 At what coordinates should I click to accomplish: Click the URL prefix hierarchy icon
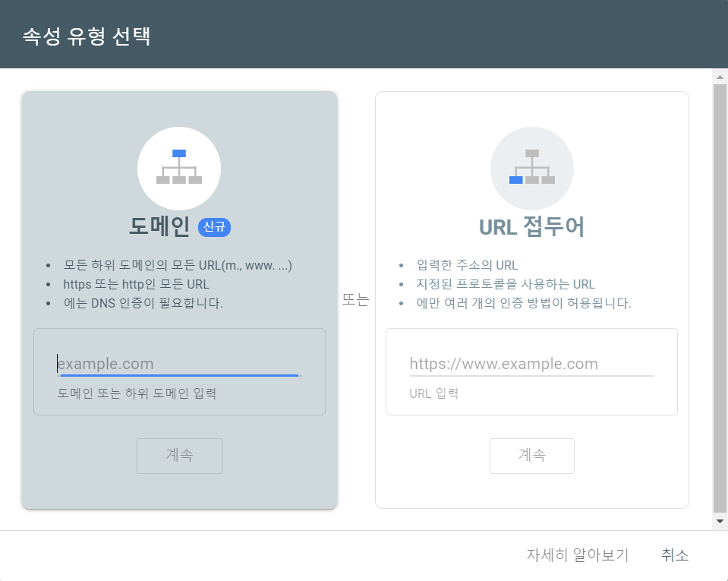[532, 168]
